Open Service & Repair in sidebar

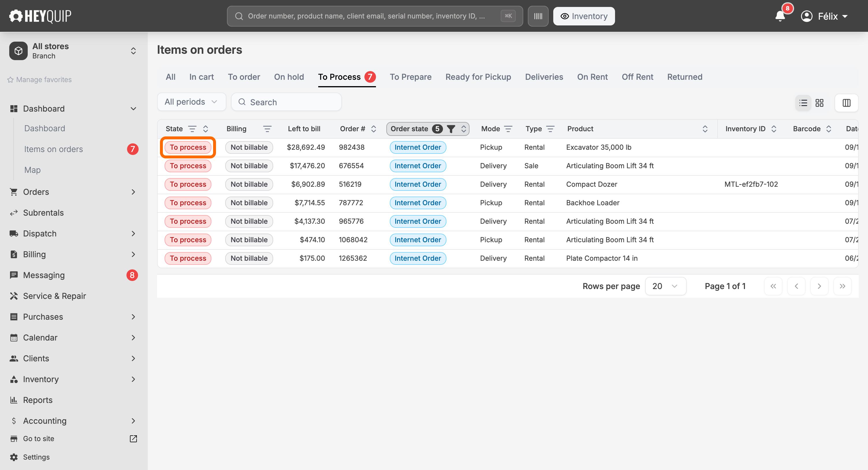54,296
